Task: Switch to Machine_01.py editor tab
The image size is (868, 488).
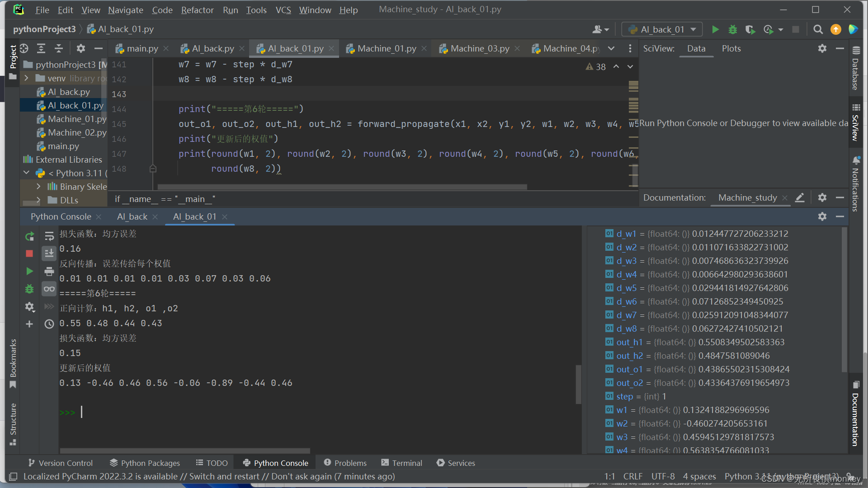Action: point(387,48)
